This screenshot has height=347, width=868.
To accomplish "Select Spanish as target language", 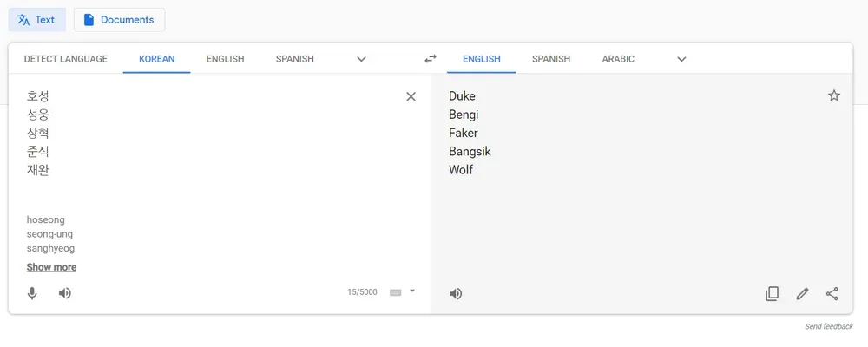I will click(x=551, y=59).
